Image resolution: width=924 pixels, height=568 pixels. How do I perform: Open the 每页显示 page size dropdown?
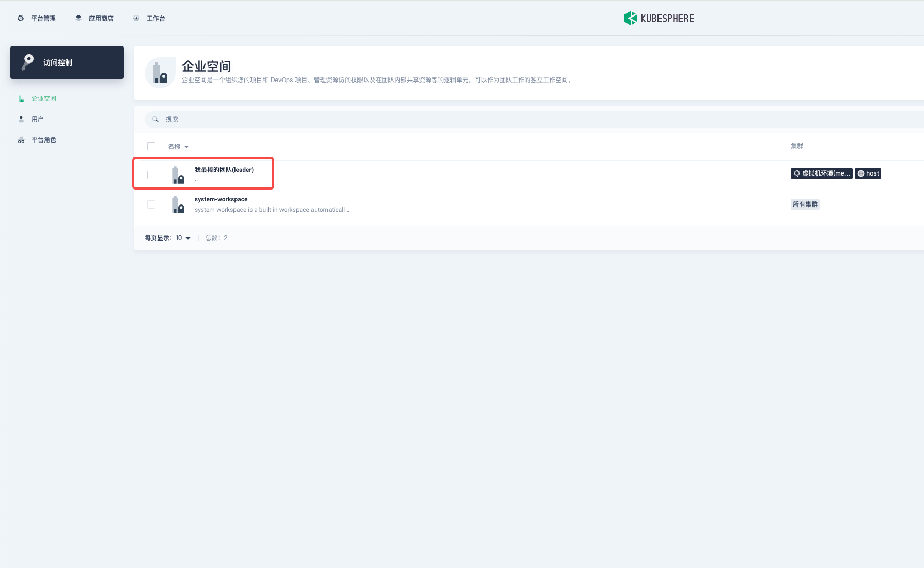183,238
